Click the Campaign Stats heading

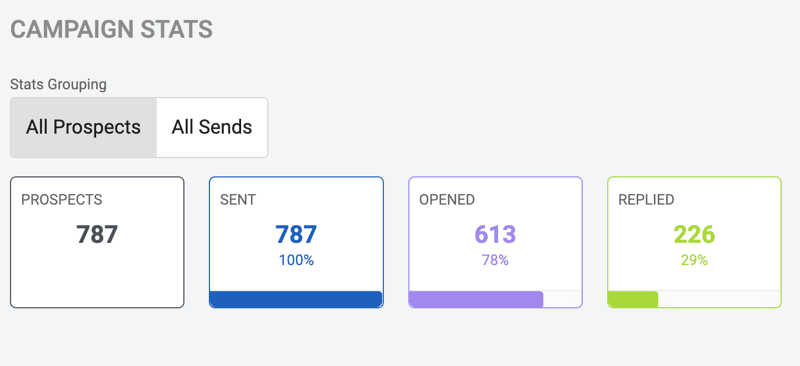111,30
